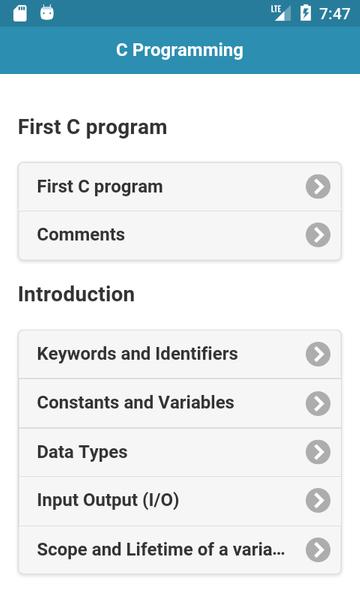Tap the chevron icon beside Data Types

pos(318,452)
